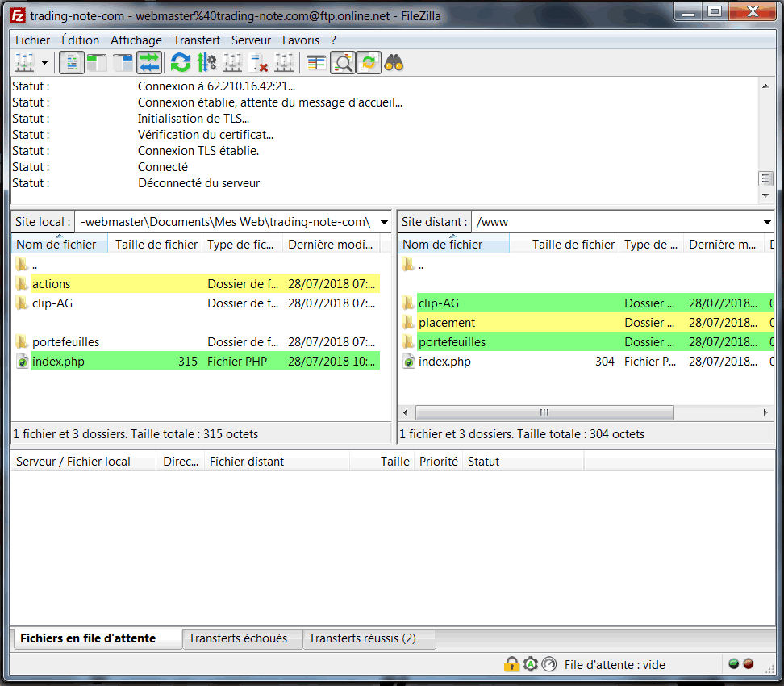The image size is (784, 686).
Task: Sort remote list by Nom de fichier
Action: tap(453, 245)
